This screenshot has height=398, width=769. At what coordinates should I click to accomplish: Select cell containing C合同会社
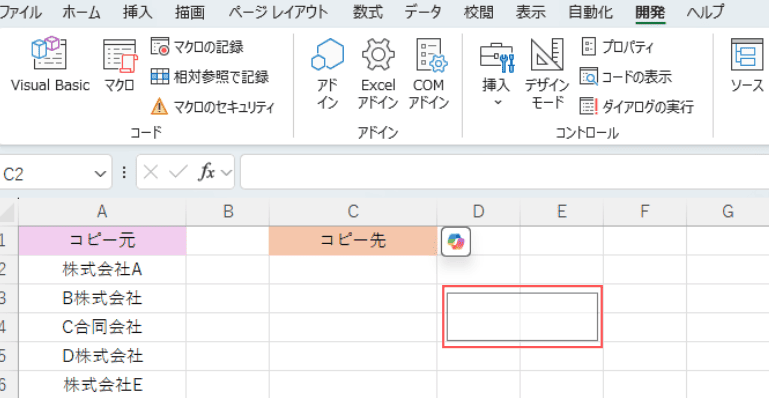point(102,327)
